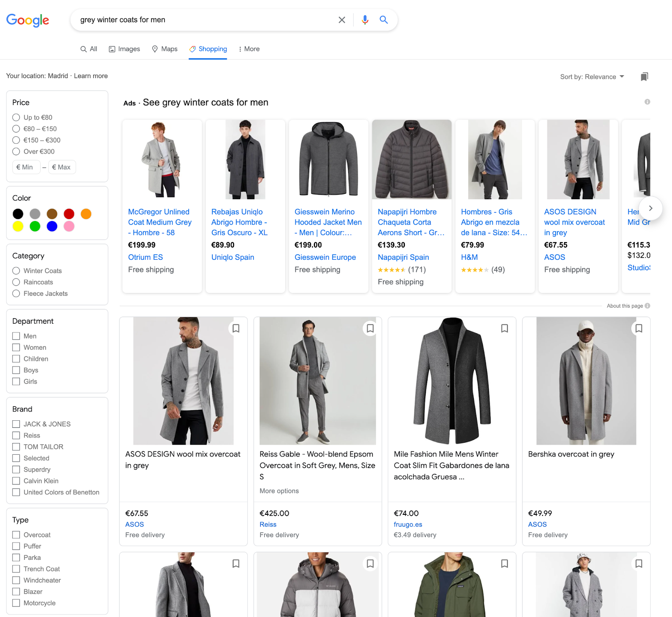Image resolution: width=672 pixels, height=617 pixels.
Task: Filter by the blue color swatch
Action: 52,227
